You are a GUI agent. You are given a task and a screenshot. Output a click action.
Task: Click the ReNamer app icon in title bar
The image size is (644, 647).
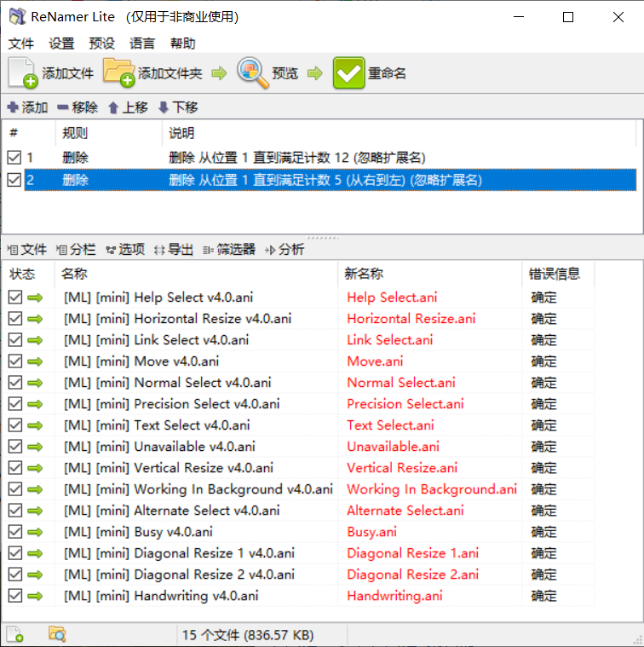[x=17, y=16]
